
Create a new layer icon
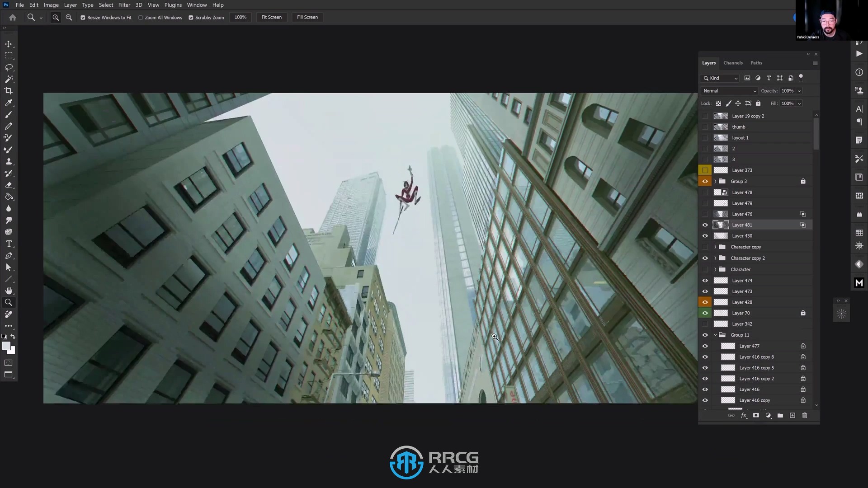(793, 415)
